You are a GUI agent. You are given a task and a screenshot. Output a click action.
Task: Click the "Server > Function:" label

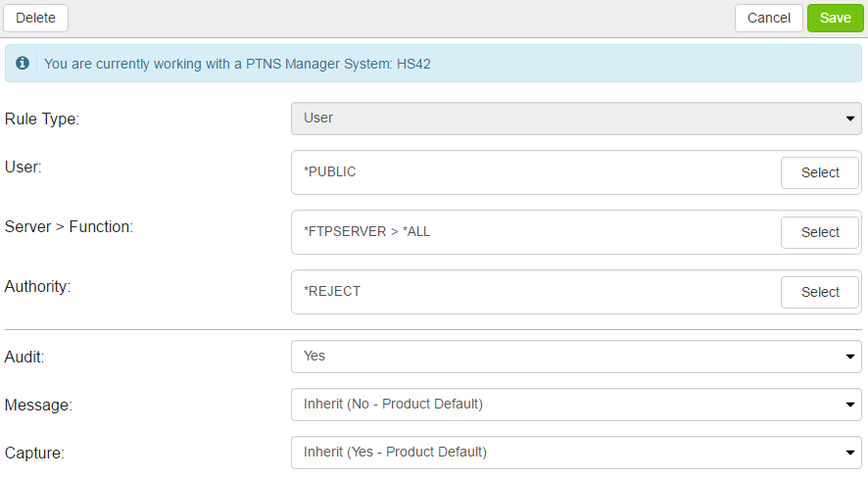(69, 226)
